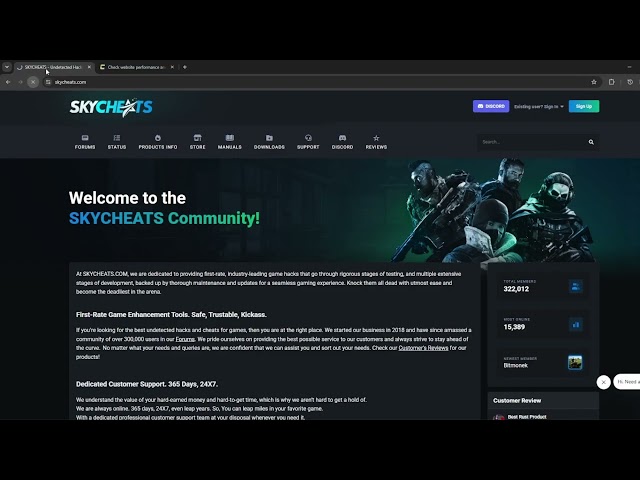The width and height of the screenshot is (640, 480).
Task: Close the SKYCHEATS browser tab
Action: (x=89, y=67)
